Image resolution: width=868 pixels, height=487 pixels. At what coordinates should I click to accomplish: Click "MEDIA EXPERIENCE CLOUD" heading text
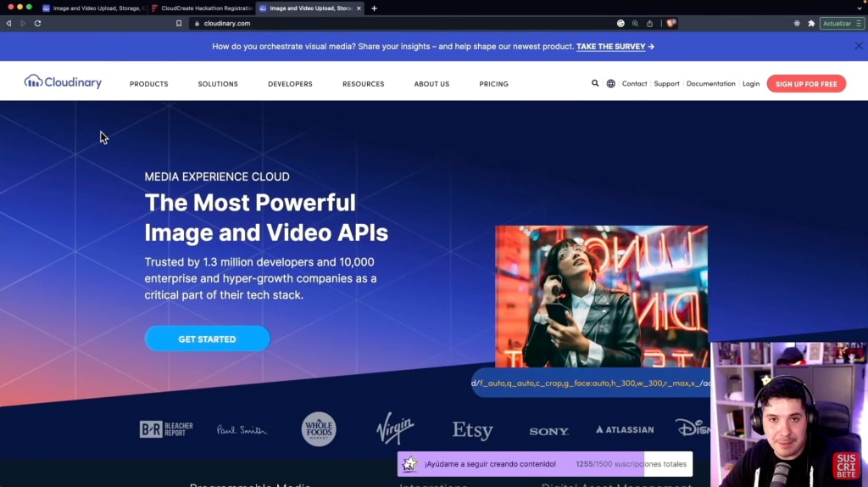pos(217,176)
